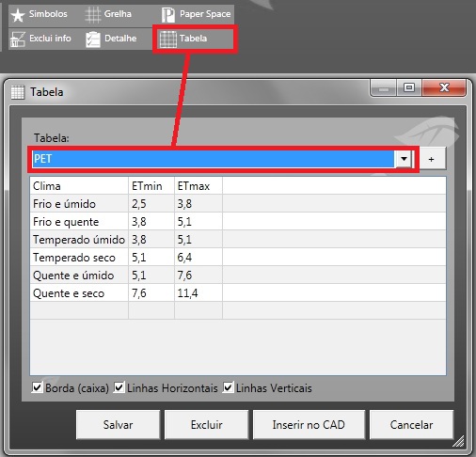476x457 pixels.
Task: Expand the PET table dropdown arrow
Action: [404, 159]
